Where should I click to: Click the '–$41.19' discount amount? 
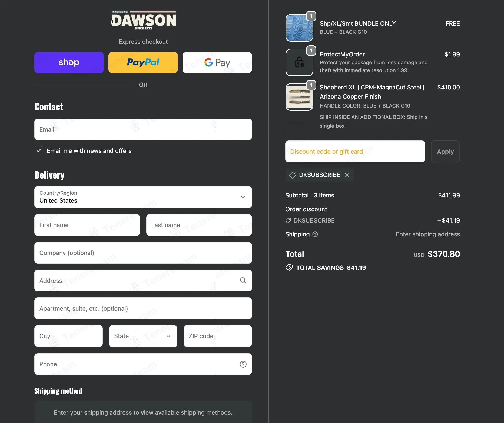coord(449,220)
